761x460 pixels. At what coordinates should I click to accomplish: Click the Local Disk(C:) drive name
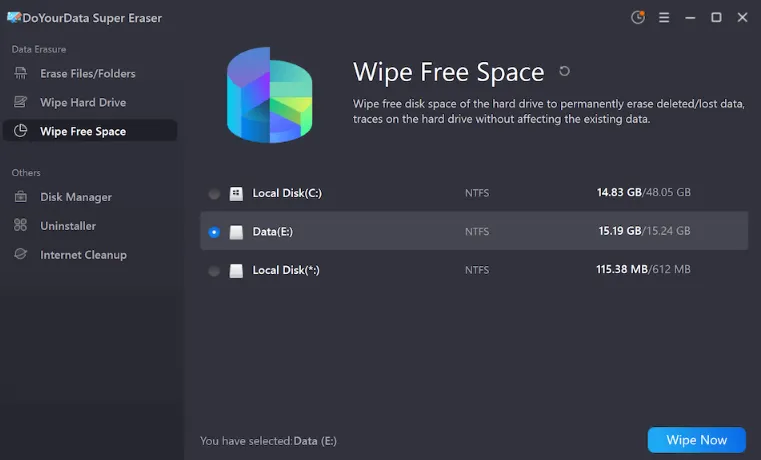tap(287, 193)
